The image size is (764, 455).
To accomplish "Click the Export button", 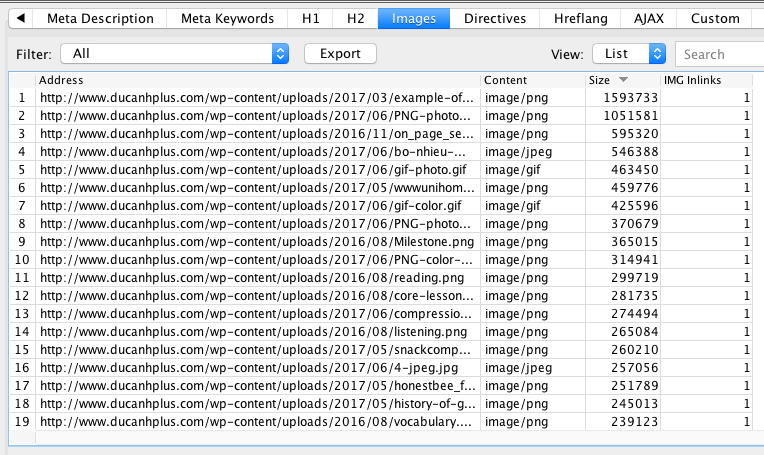I will tap(340, 54).
